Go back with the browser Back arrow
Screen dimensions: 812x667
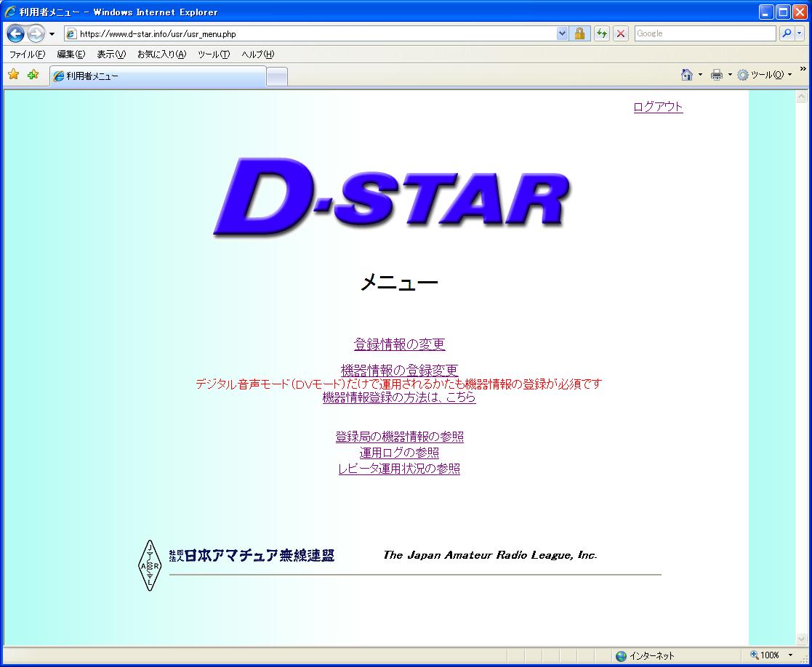(15, 34)
